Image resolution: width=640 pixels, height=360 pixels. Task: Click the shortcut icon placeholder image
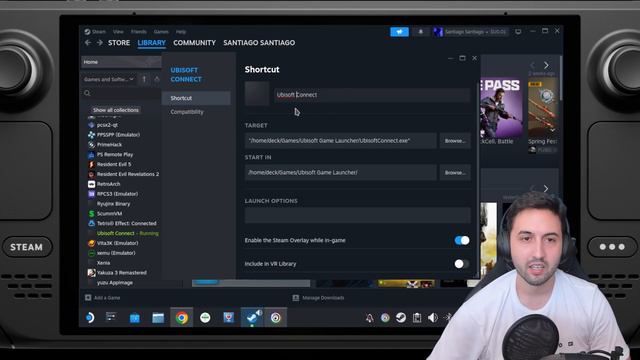coord(257,93)
